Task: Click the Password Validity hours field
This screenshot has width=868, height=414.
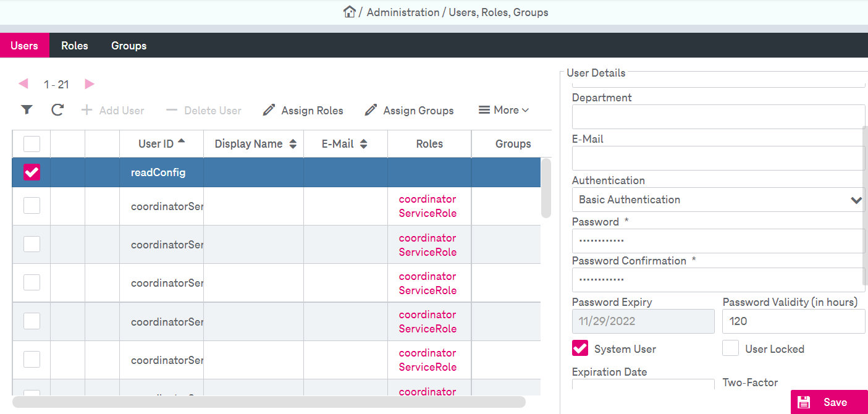Action: (x=794, y=321)
